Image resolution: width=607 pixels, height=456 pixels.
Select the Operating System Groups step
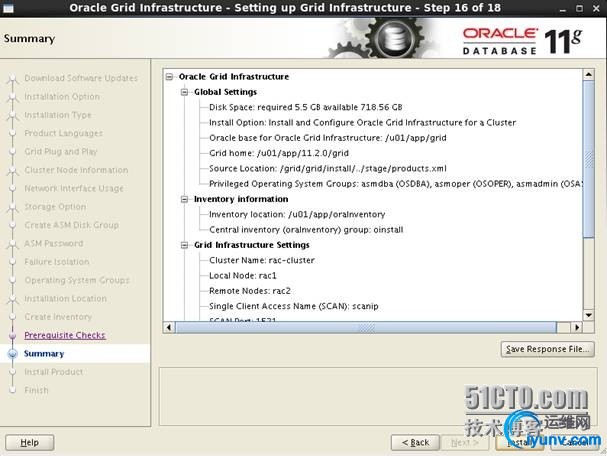(x=77, y=280)
